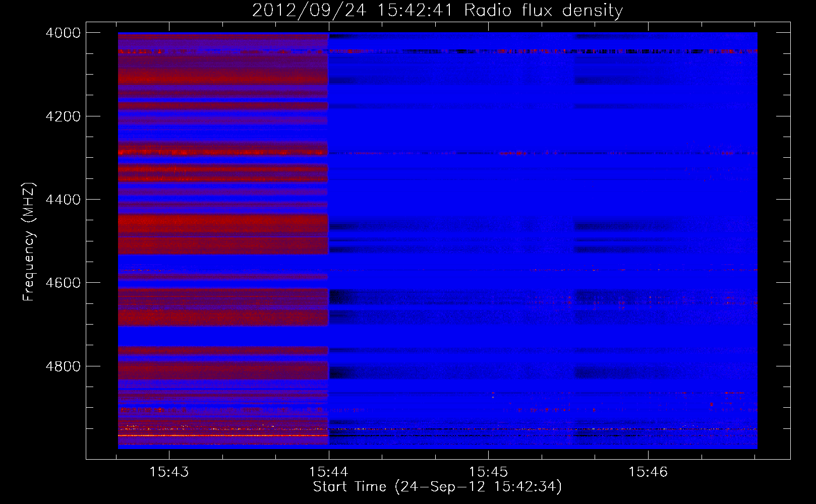Click the plot title '2012/09/24 15:42:41 Radio flux density'

coord(437,11)
